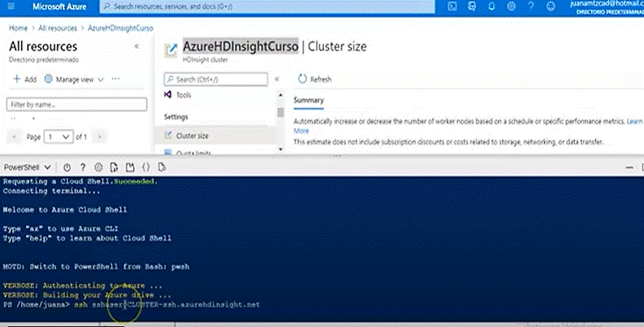Go to All resources breadcrumb
The width and height of the screenshot is (644, 327).
57,28
